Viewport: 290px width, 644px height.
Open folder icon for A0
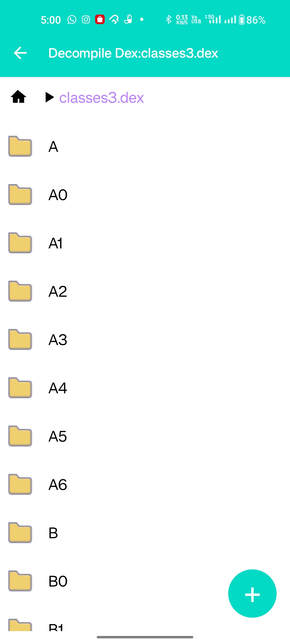20,195
